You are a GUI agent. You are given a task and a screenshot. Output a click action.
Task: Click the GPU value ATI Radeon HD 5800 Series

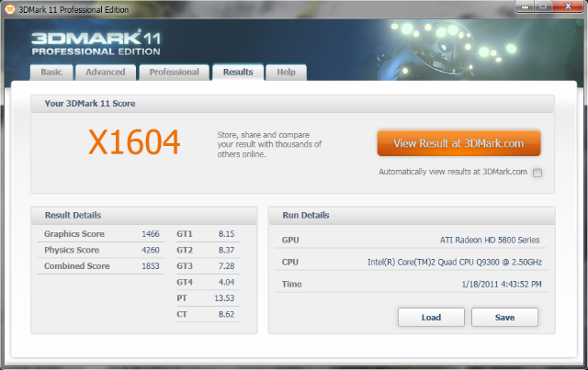[x=490, y=240]
